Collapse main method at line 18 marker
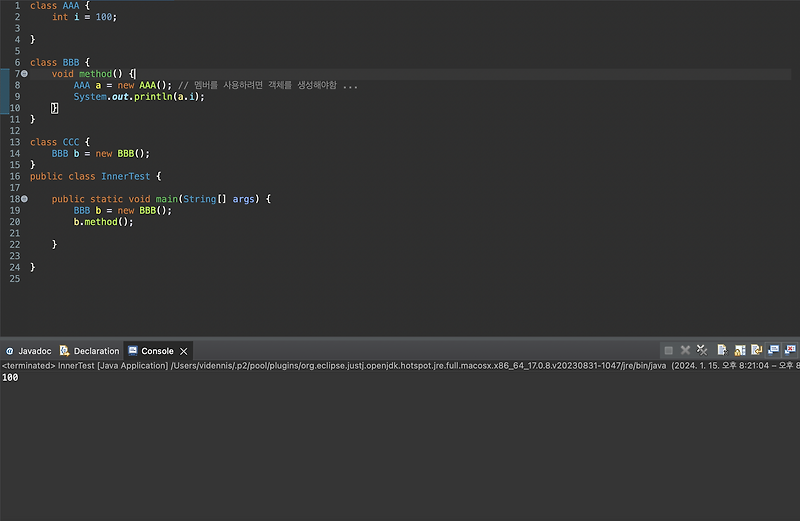 click(x=24, y=199)
